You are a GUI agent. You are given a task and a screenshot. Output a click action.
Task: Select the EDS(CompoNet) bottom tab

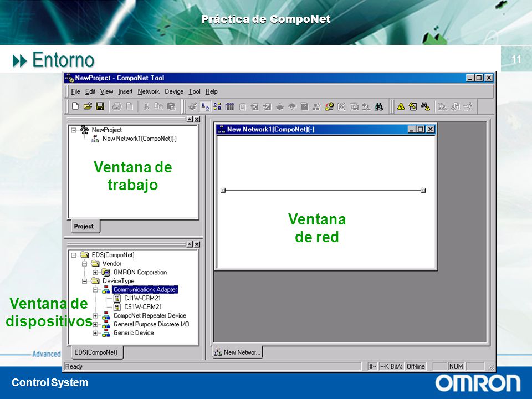96,352
